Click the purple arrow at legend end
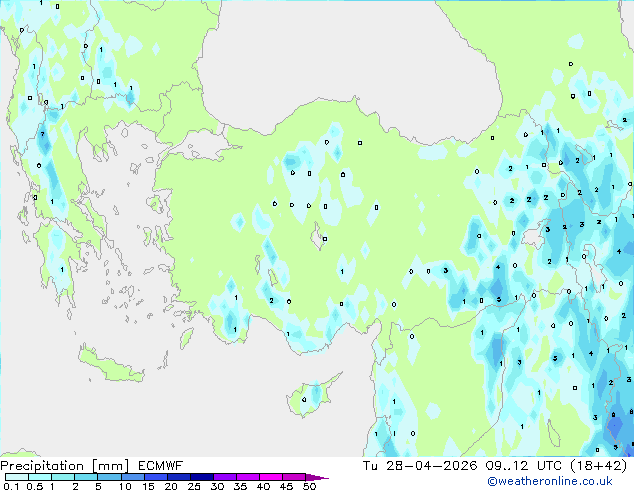Screen dimensions: 634x490 [317, 477]
